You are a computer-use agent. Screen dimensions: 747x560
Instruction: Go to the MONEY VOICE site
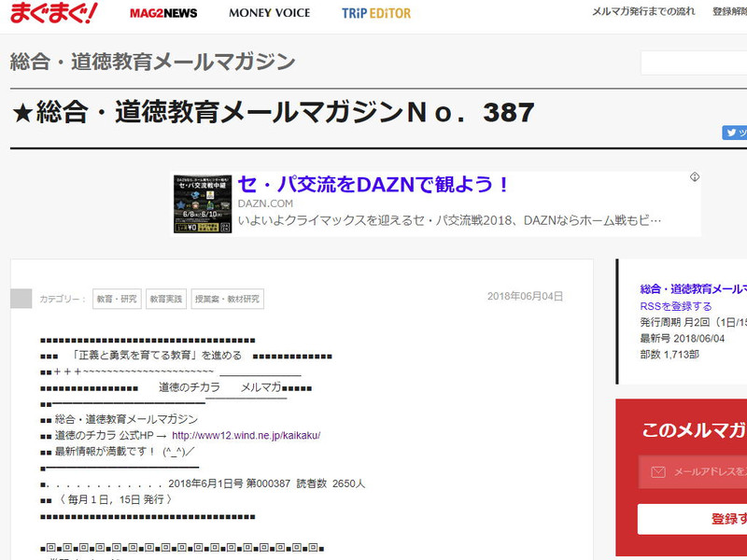tap(269, 13)
